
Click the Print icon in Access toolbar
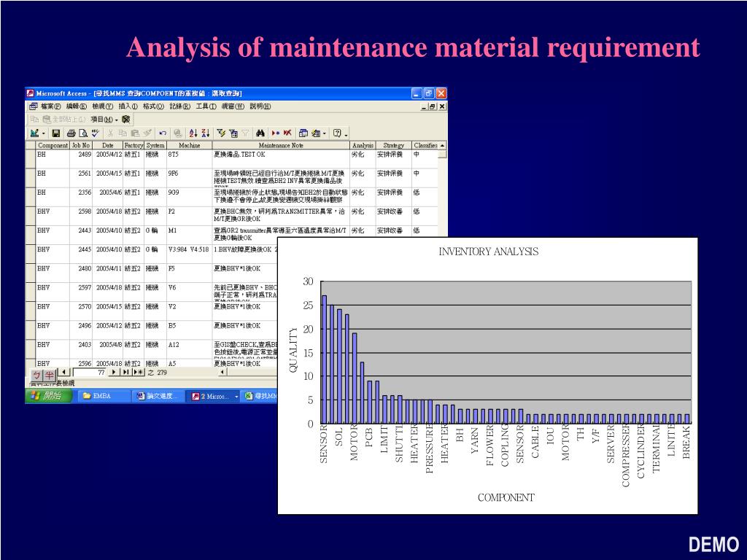(x=71, y=133)
